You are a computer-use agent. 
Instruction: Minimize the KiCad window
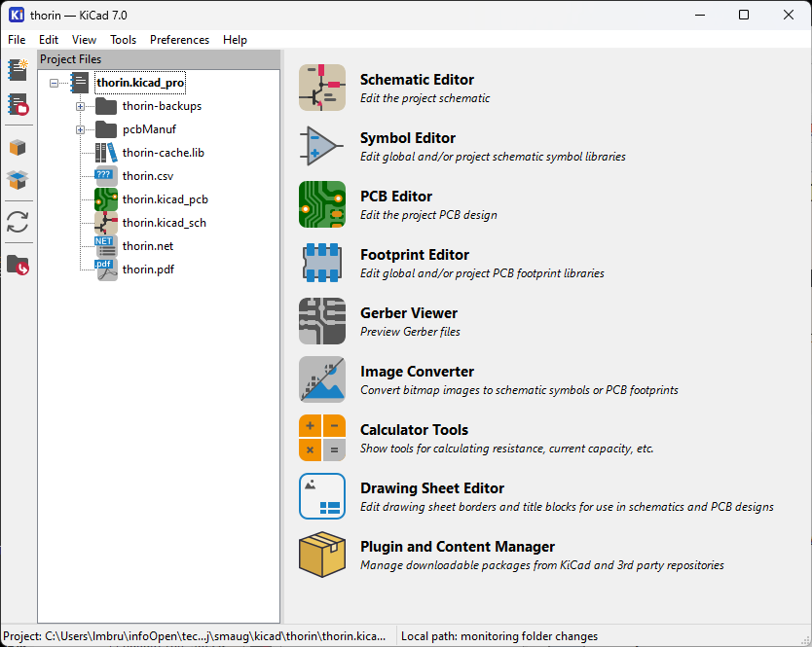click(700, 15)
